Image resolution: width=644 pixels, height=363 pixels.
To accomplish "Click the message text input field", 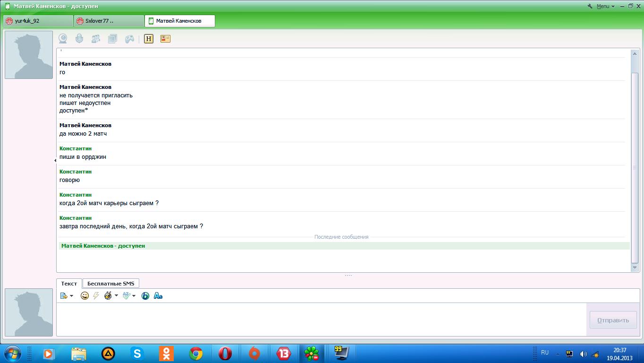I will click(321, 320).
